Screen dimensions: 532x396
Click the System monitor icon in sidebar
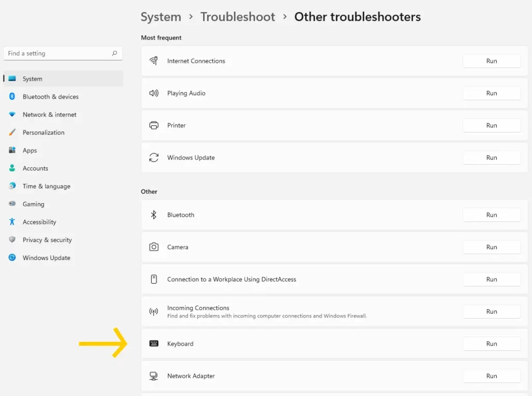pyautogui.click(x=12, y=78)
